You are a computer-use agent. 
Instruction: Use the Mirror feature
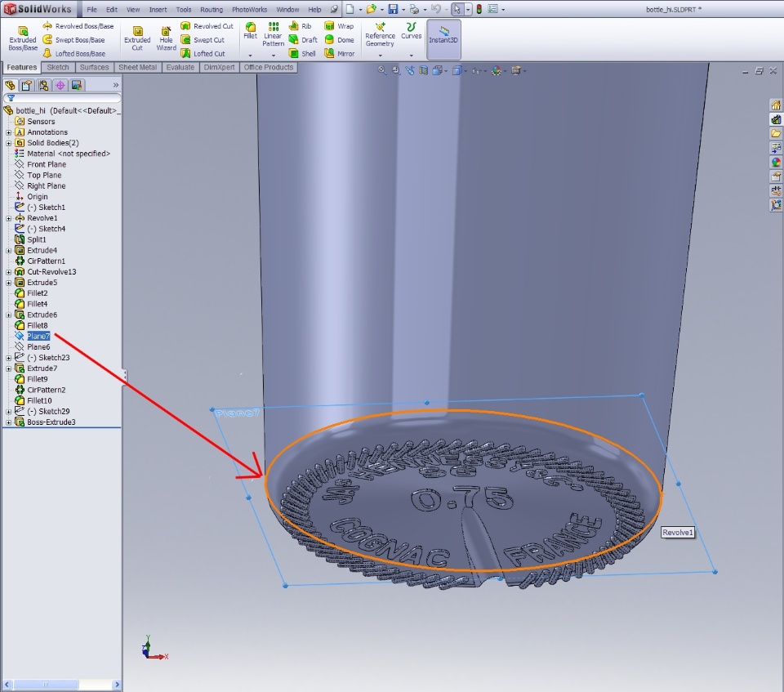click(340, 53)
